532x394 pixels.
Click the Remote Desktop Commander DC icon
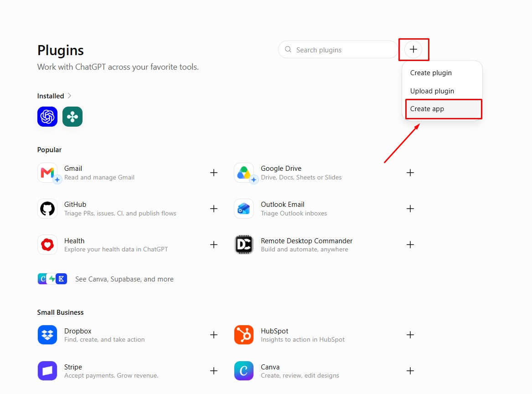click(x=244, y=245)
